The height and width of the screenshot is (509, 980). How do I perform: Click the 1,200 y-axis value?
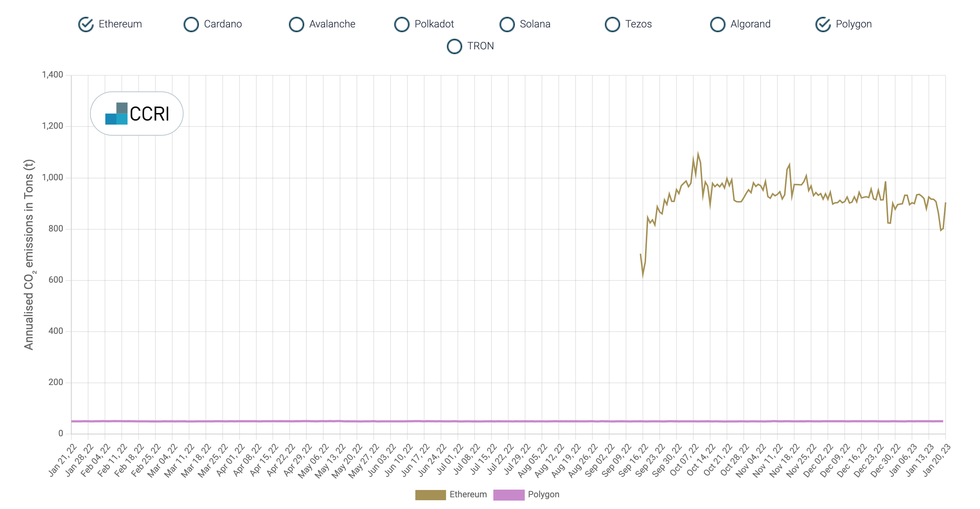[x=53, y=126]
